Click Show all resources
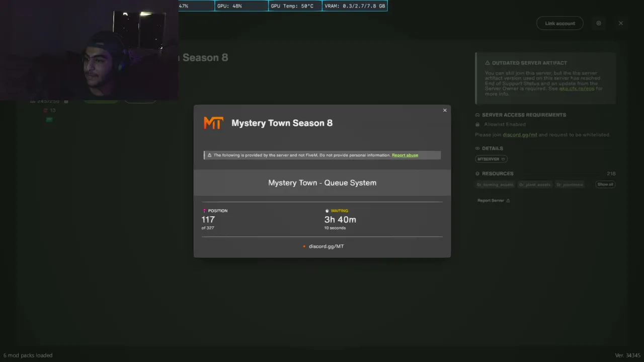 [605, 185]
